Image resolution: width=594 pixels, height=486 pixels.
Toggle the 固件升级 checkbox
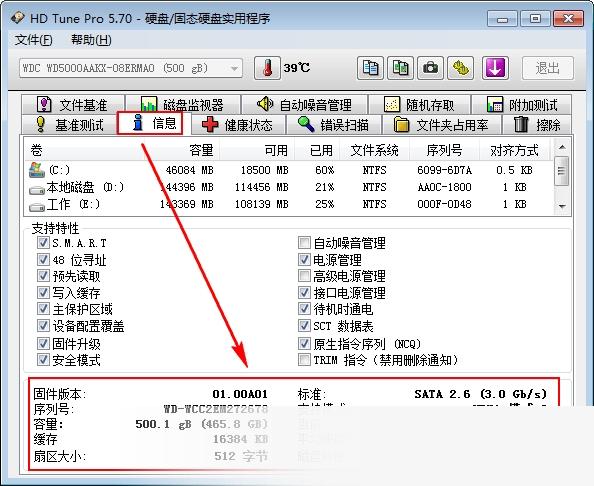click(43, 344)
